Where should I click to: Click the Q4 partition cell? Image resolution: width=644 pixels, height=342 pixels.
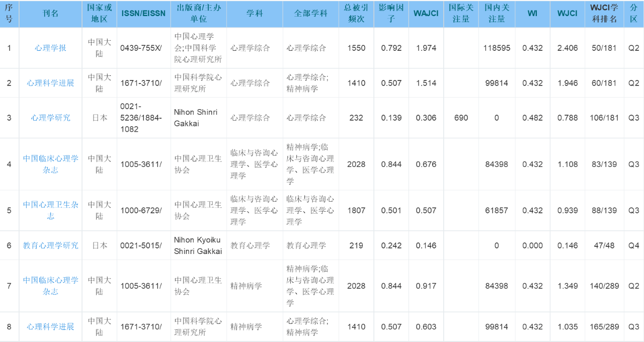click(x=633, y=245)
